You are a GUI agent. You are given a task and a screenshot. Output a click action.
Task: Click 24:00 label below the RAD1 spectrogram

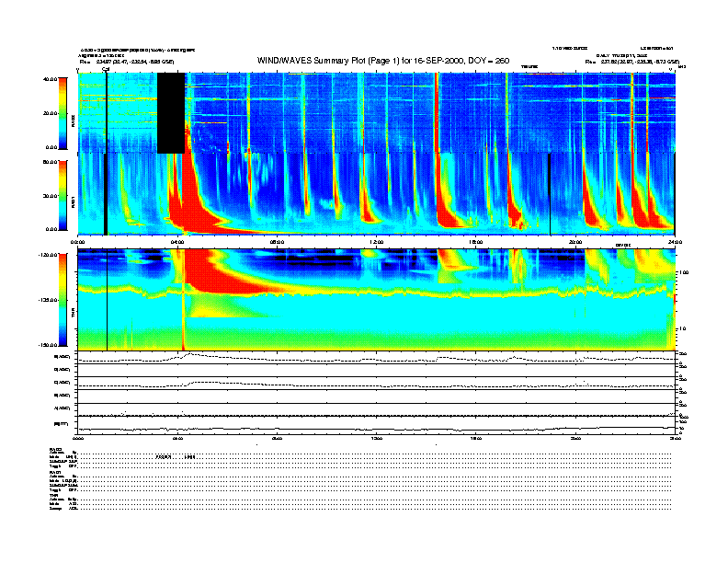coord(675,242)
